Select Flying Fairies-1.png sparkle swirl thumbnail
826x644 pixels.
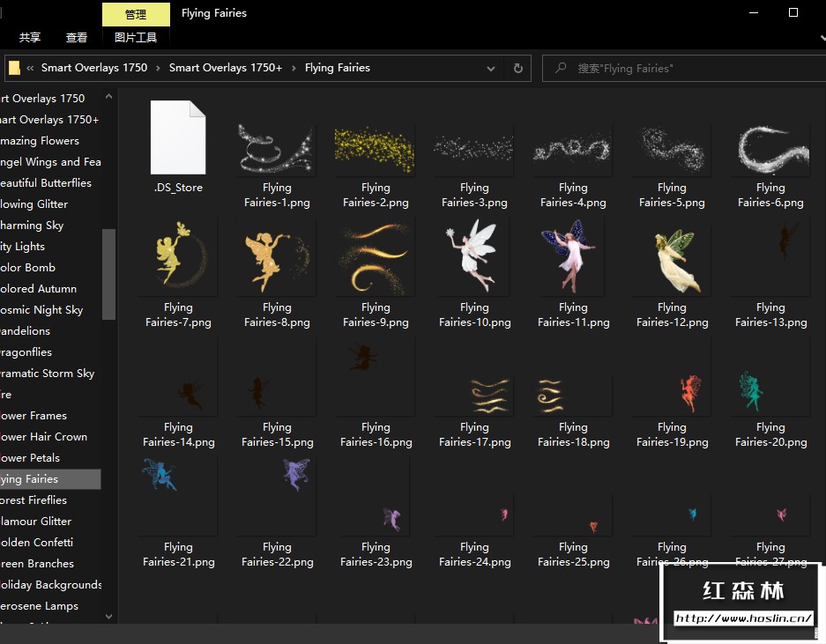[277, 147]
